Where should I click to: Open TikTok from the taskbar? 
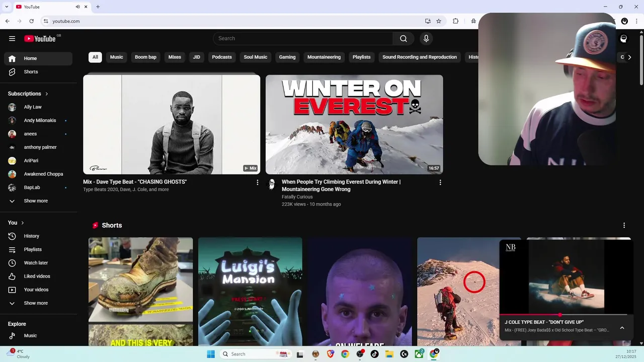[374, 354]
